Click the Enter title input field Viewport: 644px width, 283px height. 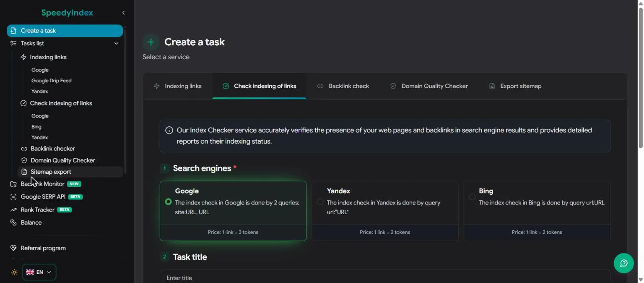click(385, 277)
